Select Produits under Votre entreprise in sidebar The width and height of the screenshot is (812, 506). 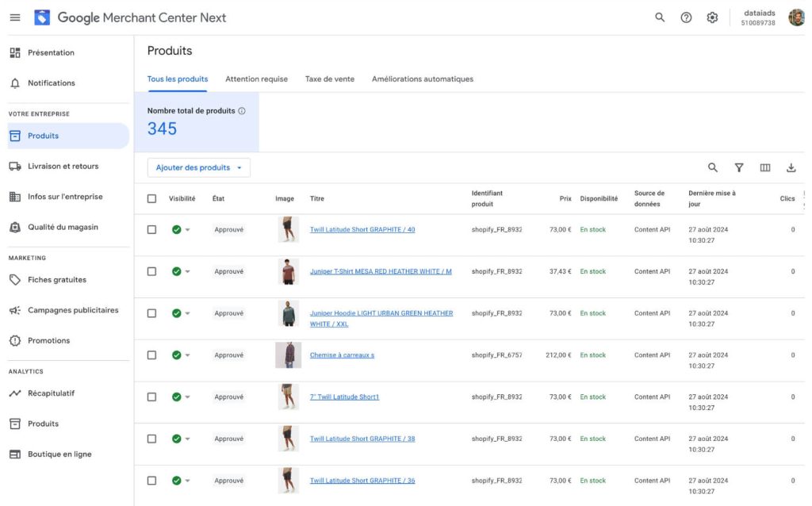pos(68,136)
